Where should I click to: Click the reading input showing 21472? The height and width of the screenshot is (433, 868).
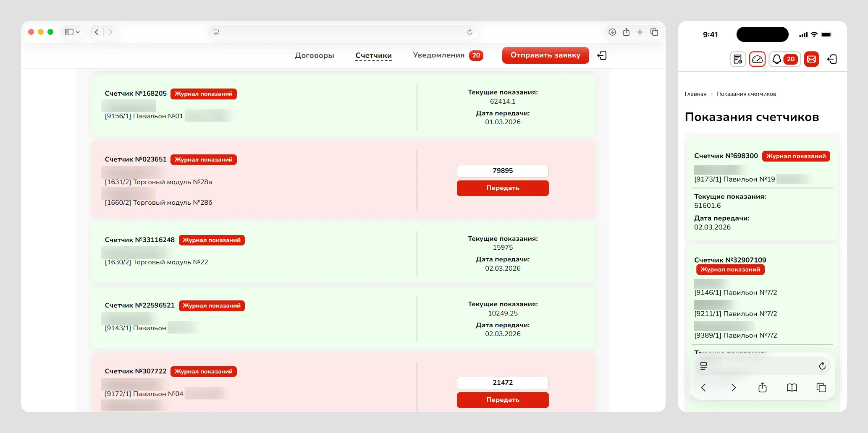click(502, 383)
